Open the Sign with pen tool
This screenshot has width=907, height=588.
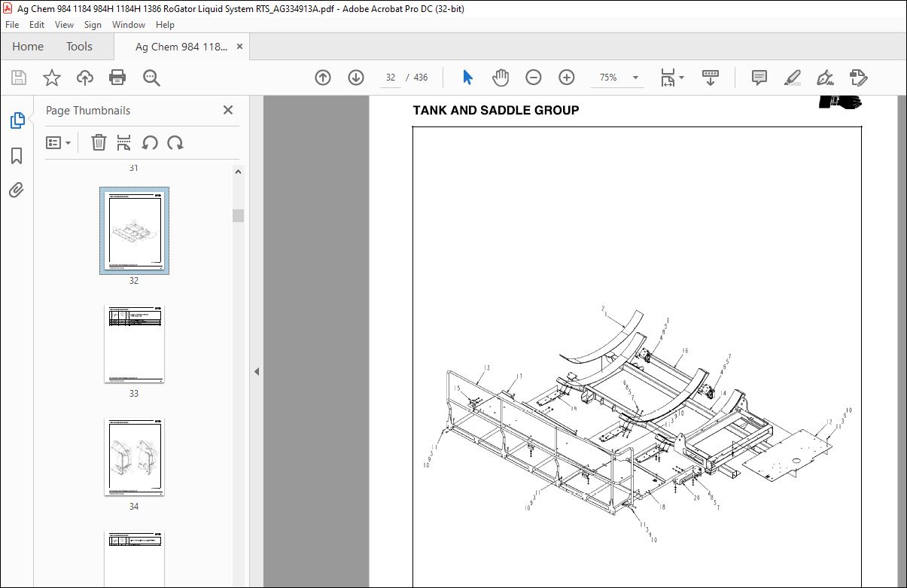(826, 78)
